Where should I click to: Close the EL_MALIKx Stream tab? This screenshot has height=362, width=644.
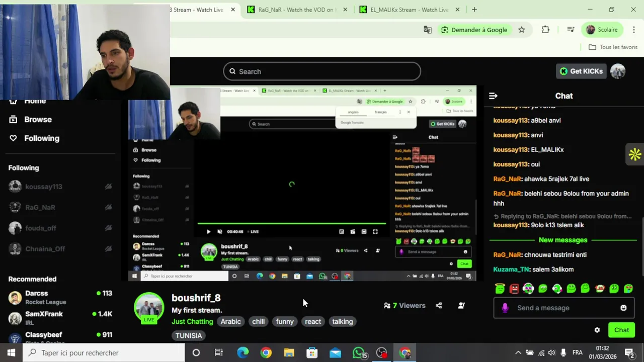[x=457, y=10]
